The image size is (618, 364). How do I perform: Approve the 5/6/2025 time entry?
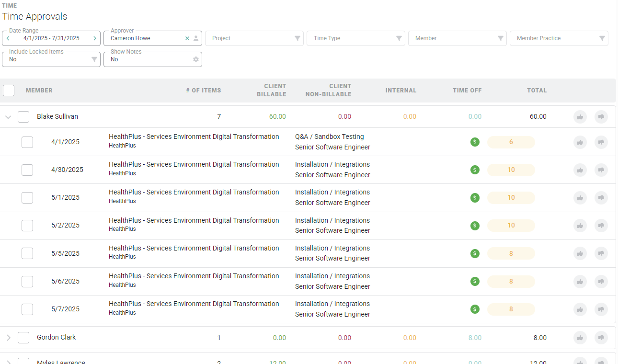pyautogui.click(x=580, y=281)
